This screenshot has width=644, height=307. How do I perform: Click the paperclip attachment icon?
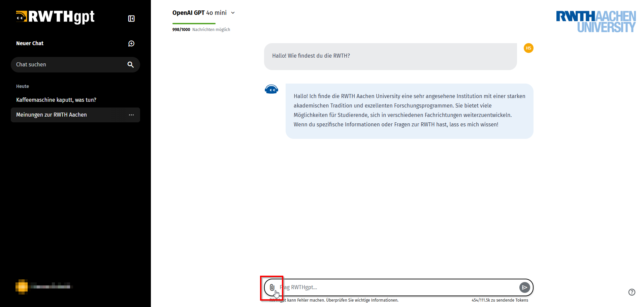[x=272, y=288]
